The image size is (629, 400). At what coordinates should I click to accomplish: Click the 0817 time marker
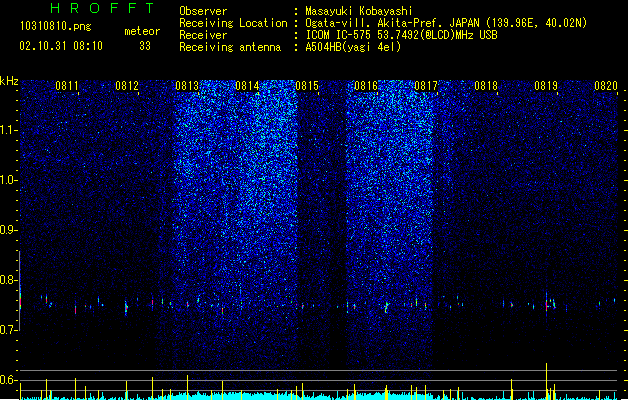point(426,86)
